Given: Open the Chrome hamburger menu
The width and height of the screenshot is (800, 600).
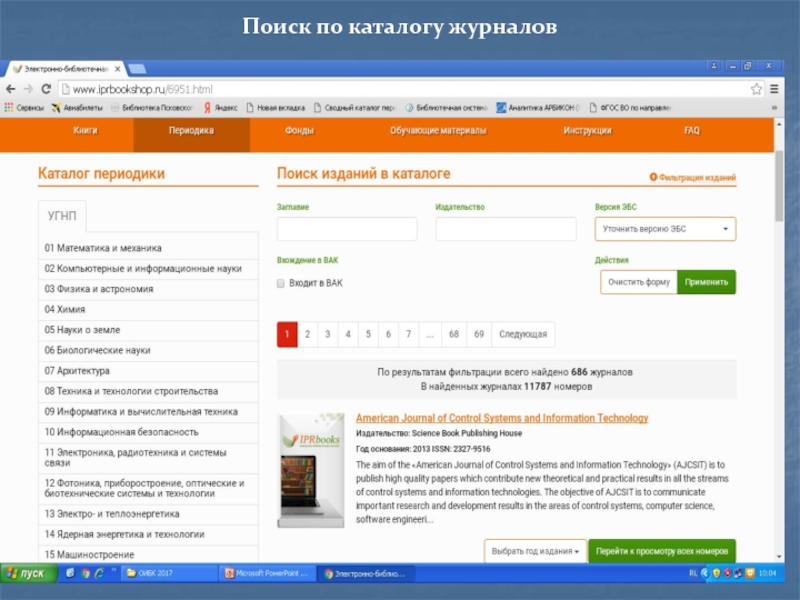Looking at the screenshot, I should [774, 89].
